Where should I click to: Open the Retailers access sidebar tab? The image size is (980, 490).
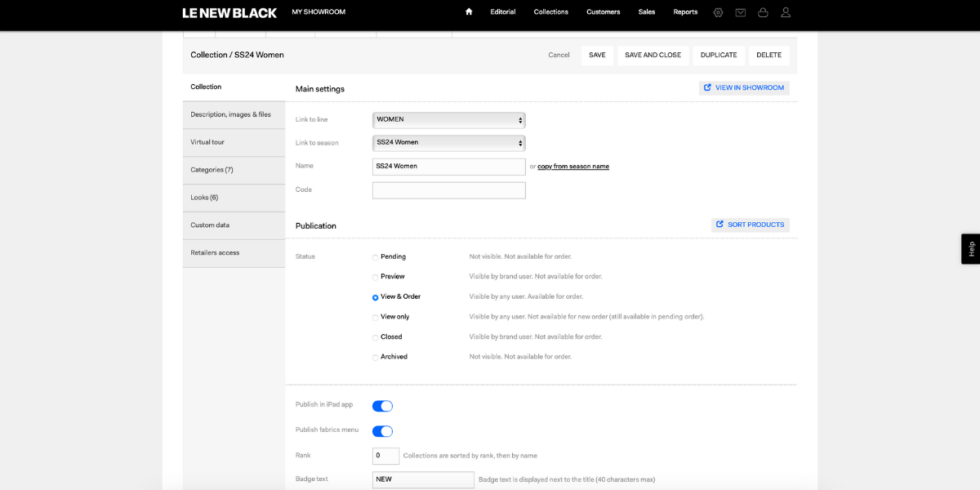234,253
